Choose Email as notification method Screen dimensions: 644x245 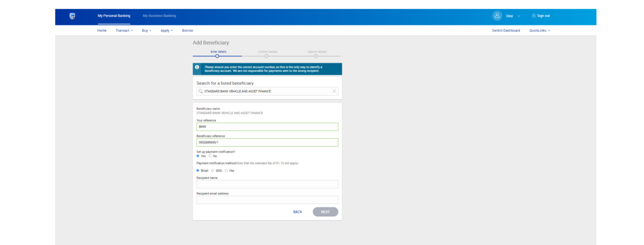point(198,171)
